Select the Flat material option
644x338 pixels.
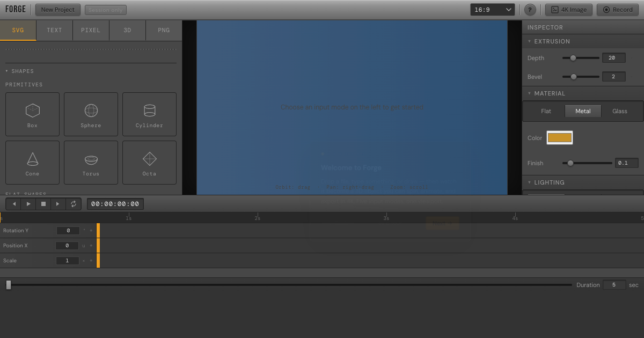pos(546,111)
